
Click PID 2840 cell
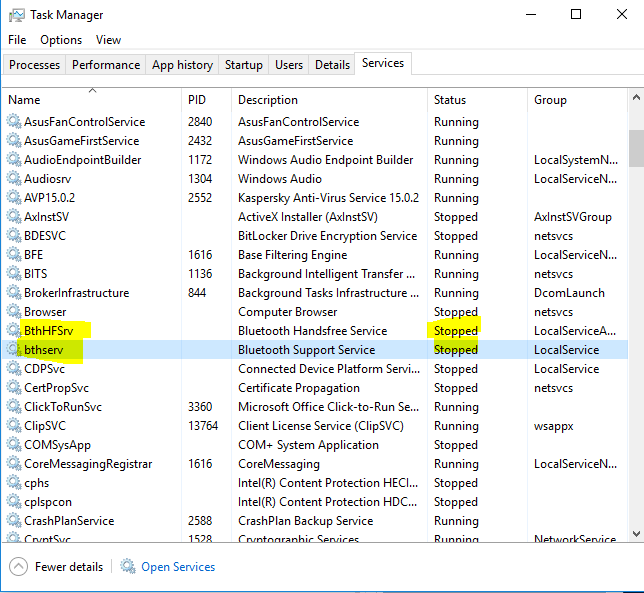point(200,122)
